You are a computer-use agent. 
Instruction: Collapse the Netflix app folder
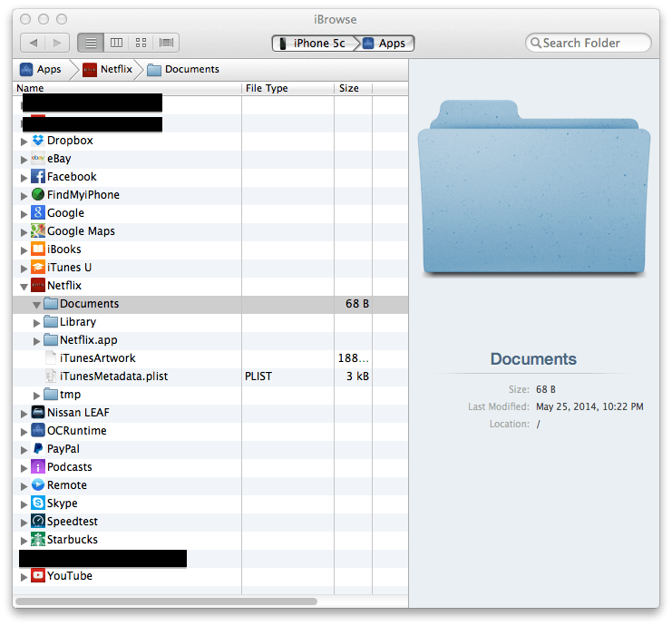[24, 286]
